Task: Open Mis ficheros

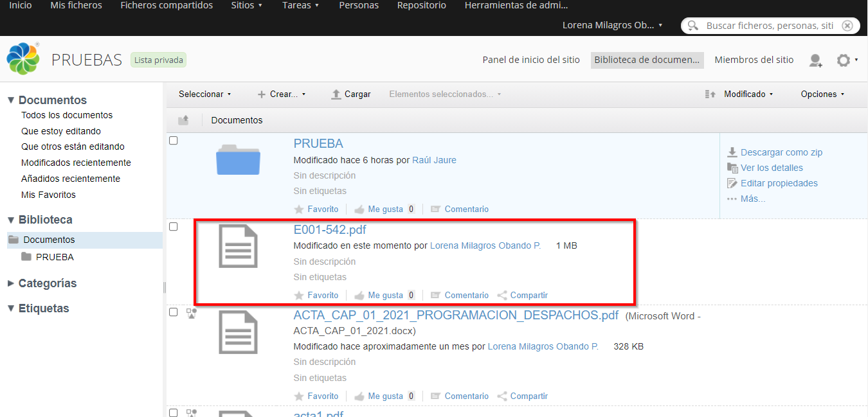Action: (76, 5)
